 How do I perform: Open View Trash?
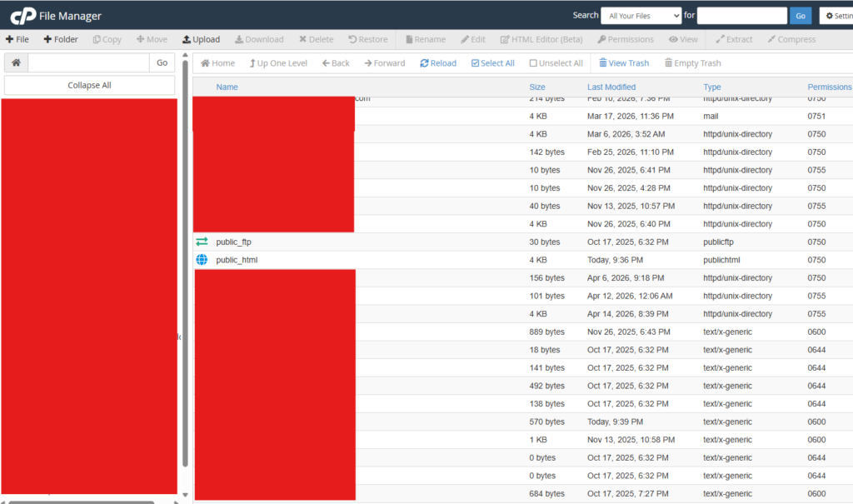tap(624, 63)
